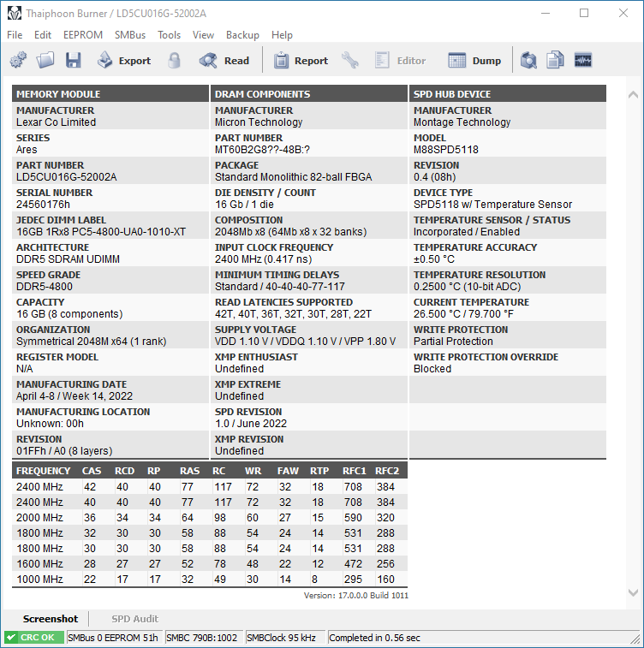Click the Partial Protection value
The height and width of the screenshot is (648, 644).
click(453, 341)
